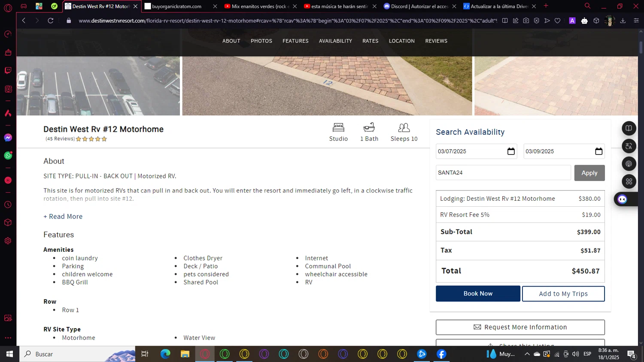
Task: Open the parking lot aerial photo
Action: [98, 86]
